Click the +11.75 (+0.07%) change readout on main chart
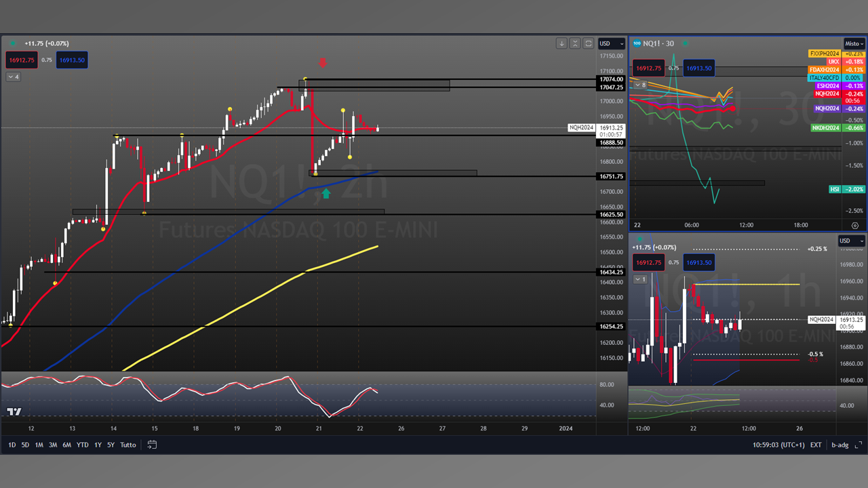Viewport: 868px width, 488px height. (x=46, y=43)
